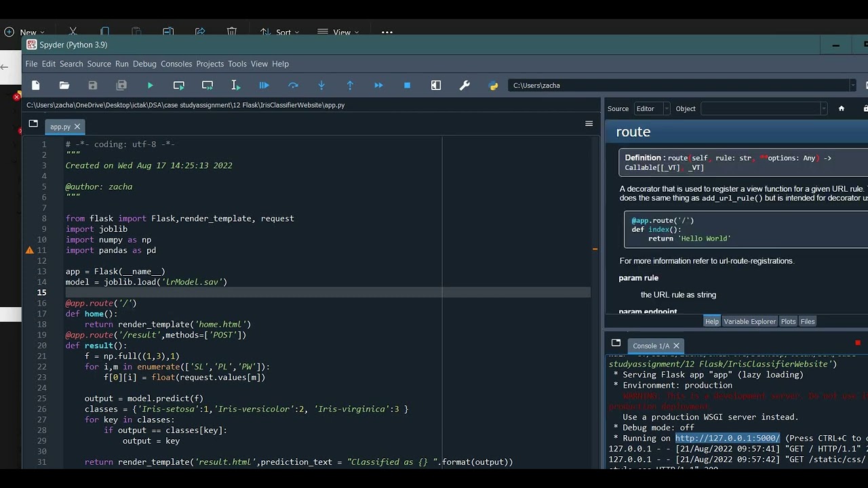Switch to the Plots tab
The height and width of the screenshot is (488, 868).
788,322
